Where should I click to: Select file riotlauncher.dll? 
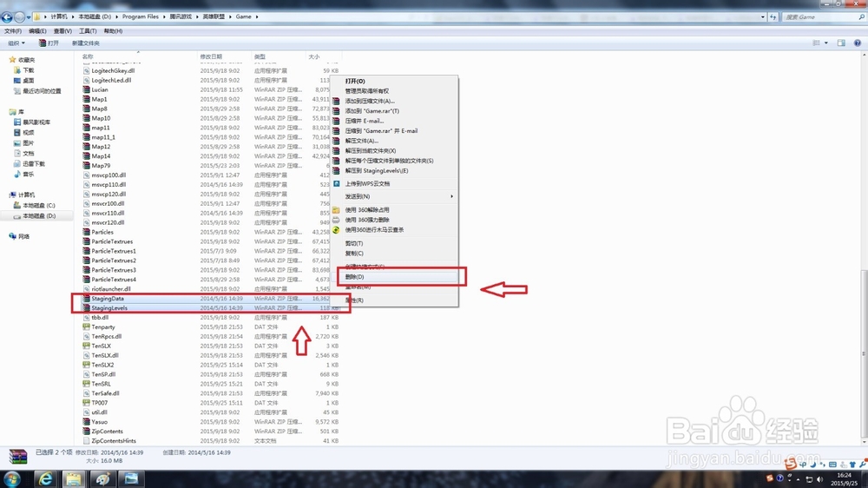(x=111, y=288)
